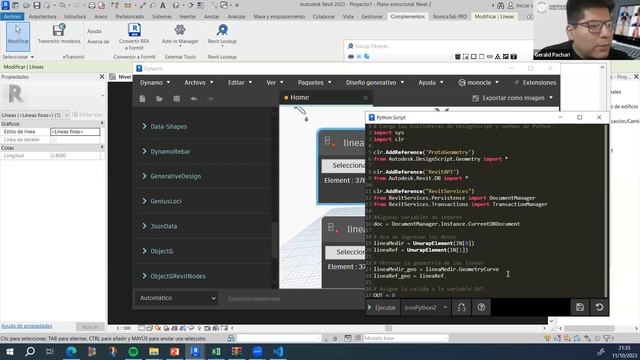Open Archivo tab in Revit

pyautogui.click(x=13, y=17)
